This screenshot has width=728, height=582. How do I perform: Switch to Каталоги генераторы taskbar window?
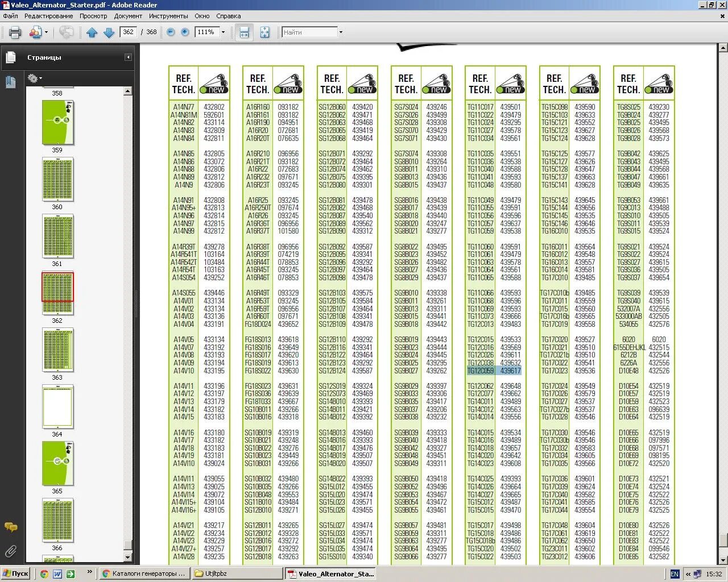[x=144, y=573]
